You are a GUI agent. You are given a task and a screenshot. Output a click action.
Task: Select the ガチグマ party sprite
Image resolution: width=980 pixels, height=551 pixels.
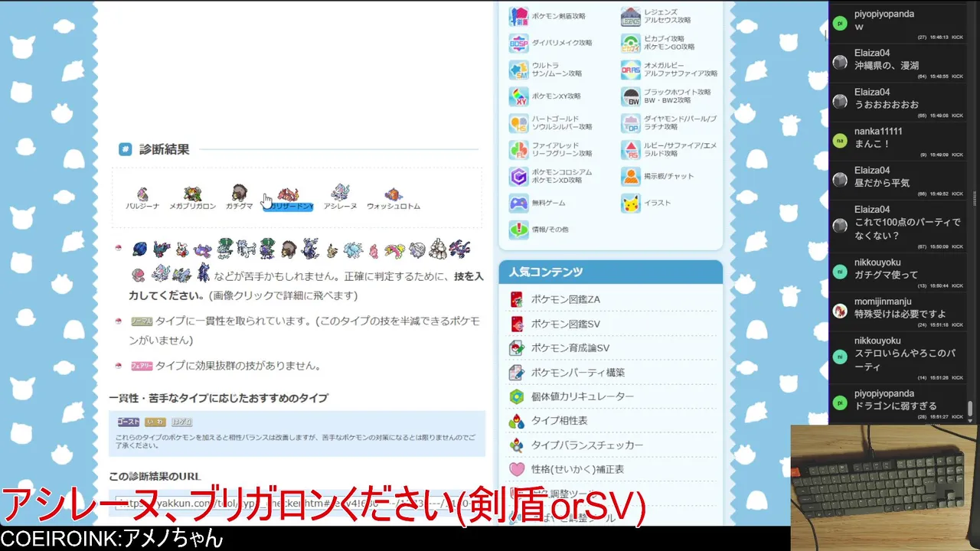tap(239, 193)
